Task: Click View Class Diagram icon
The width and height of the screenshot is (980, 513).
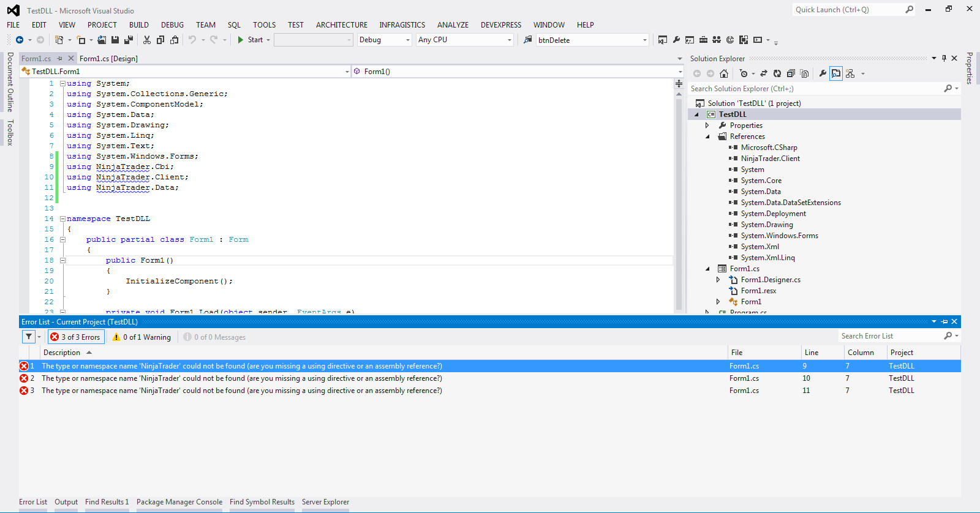Action: (x=850, y=73)
